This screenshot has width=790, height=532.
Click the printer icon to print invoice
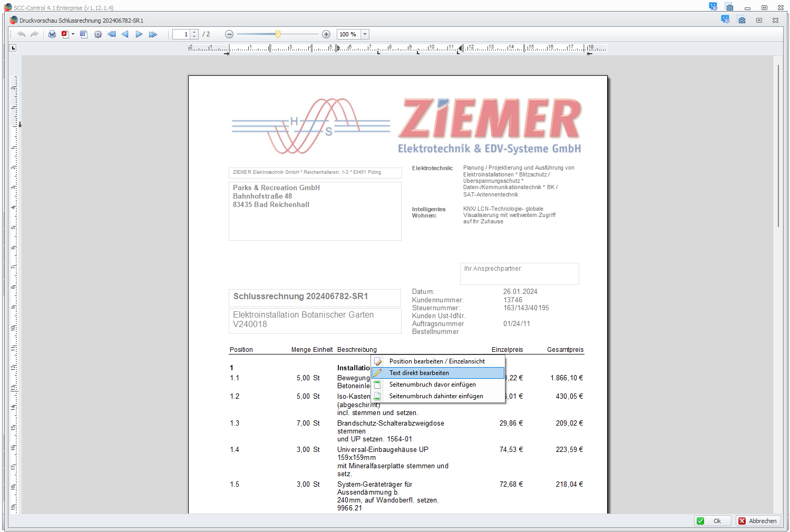(52, 34)
